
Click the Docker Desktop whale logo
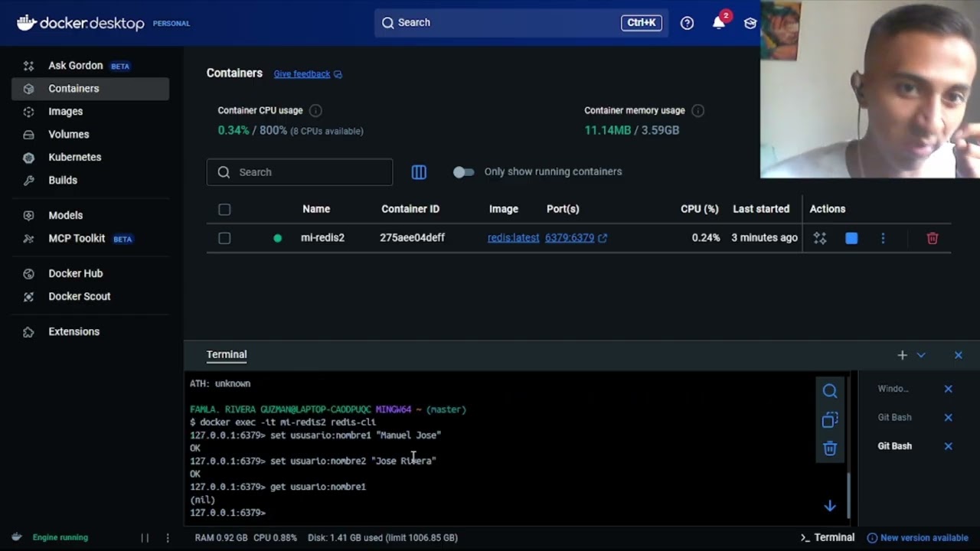click(26, 23)
